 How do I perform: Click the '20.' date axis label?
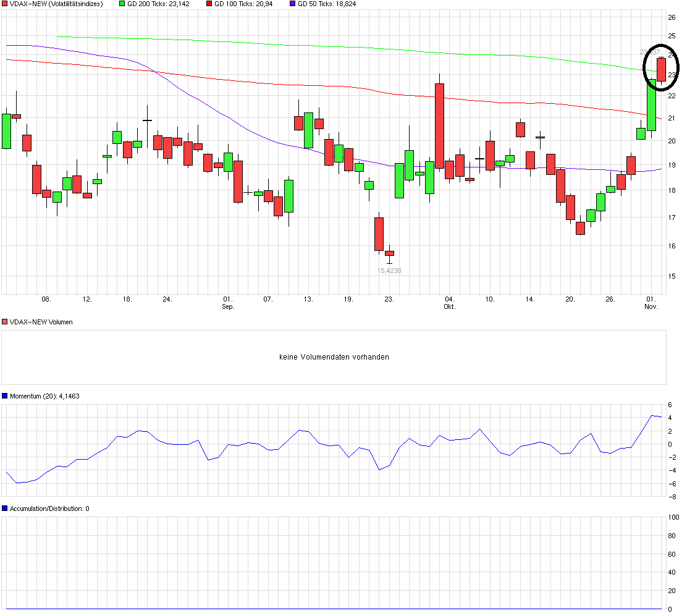[570, 300]
